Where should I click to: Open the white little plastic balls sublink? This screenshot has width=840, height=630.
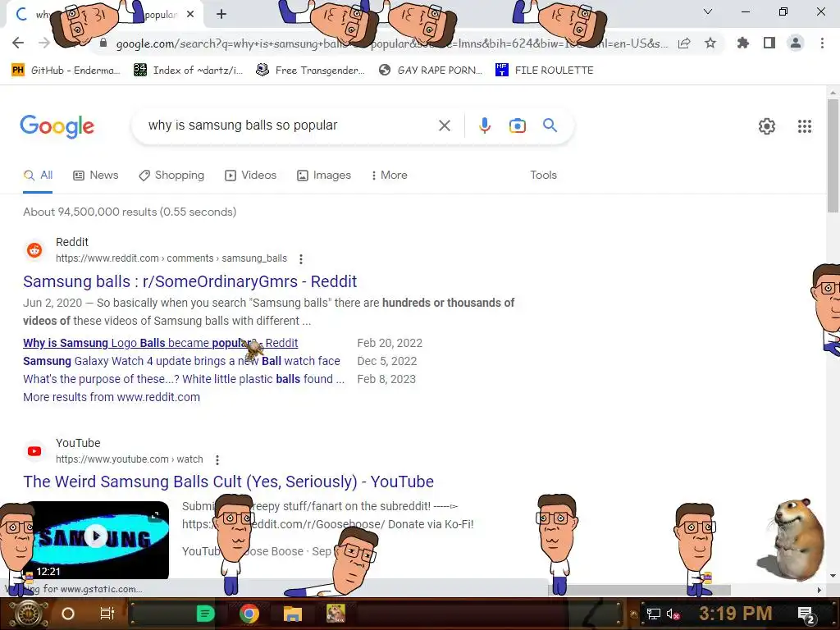[x=184, y=379]
